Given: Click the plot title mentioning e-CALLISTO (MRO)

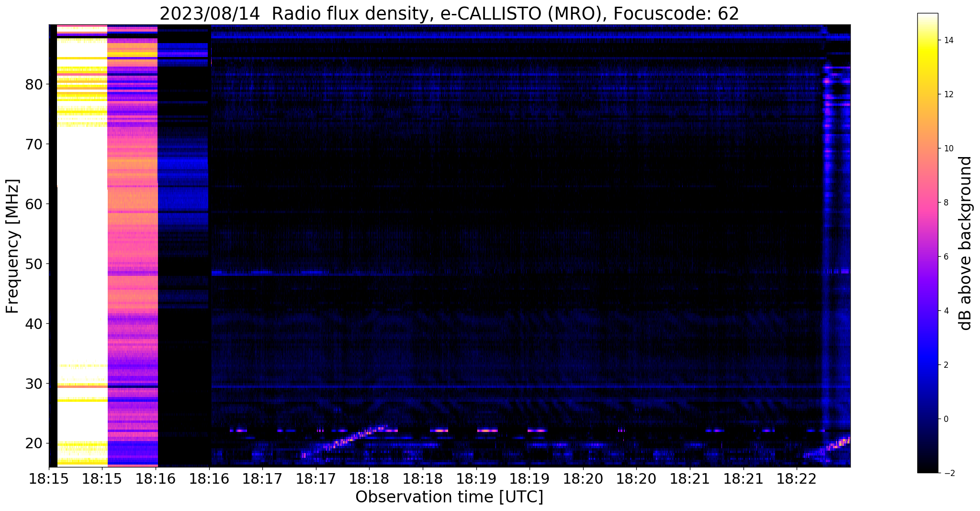Looking at the screenshot, I should [x=449, y=13].
